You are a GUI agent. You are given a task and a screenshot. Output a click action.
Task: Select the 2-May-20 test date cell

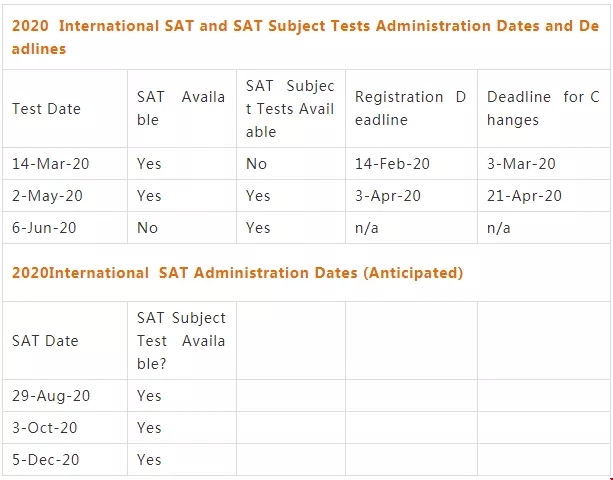click(47, 196)
